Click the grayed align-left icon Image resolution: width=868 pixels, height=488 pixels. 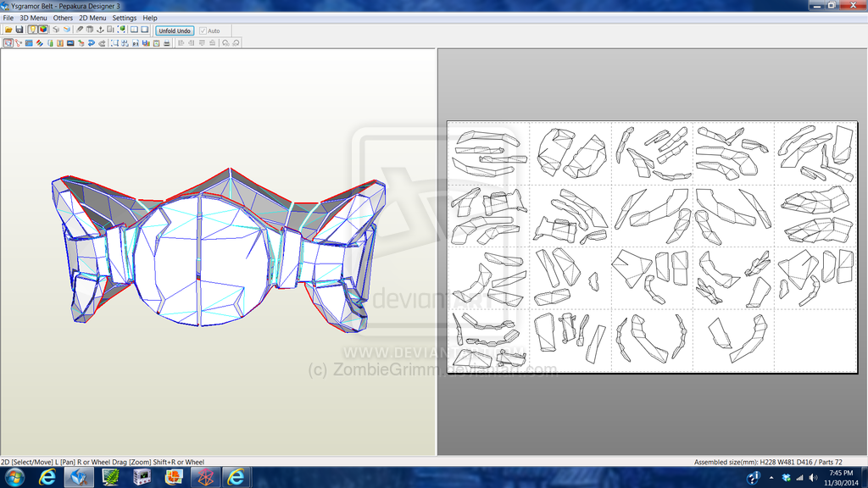(181, 42)
